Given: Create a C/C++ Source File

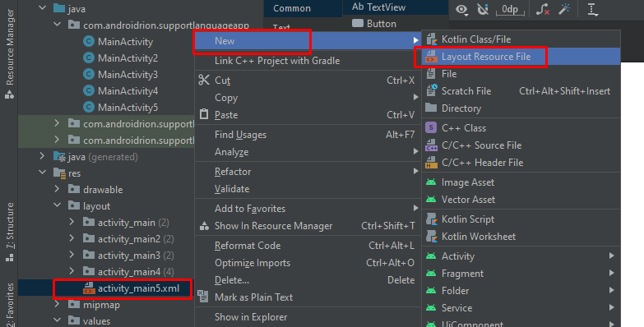Looking at the screenshot, I should coord(521,145).
